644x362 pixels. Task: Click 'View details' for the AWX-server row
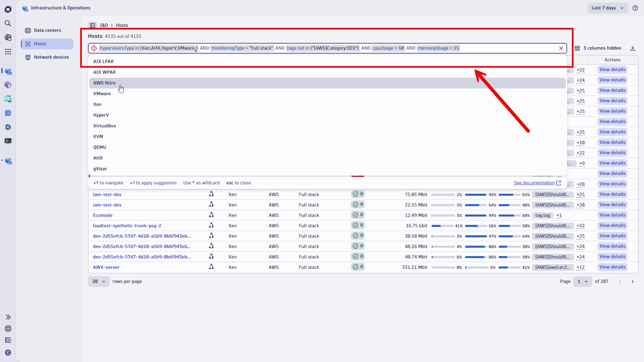(x=612, y=267)
